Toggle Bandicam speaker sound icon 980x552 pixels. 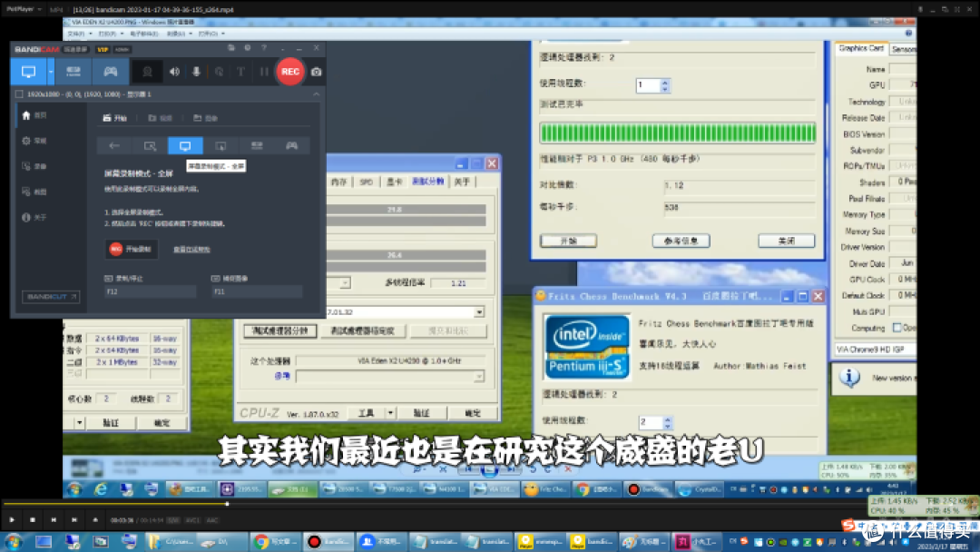pyautogui.click(x=174, y=72)
